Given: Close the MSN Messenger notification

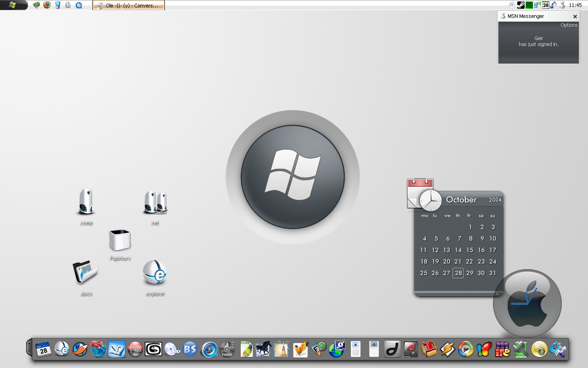Looking at the screenshot, I should (x=575, y=17).
